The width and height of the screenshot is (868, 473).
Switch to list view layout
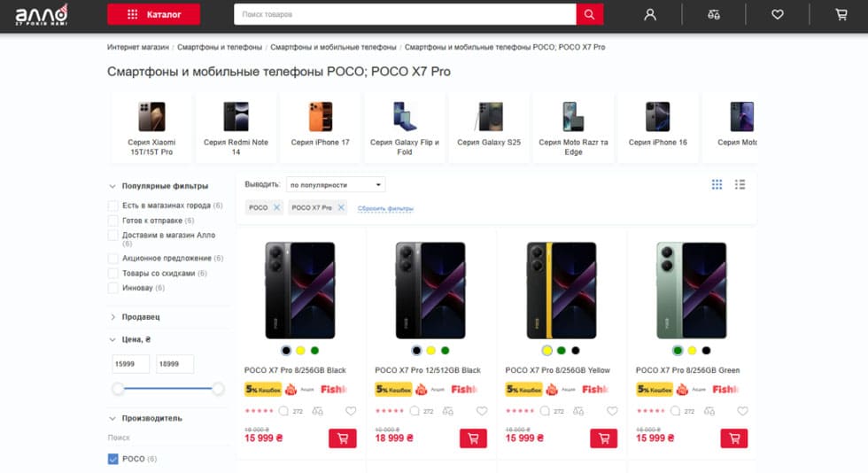[740, 184]
